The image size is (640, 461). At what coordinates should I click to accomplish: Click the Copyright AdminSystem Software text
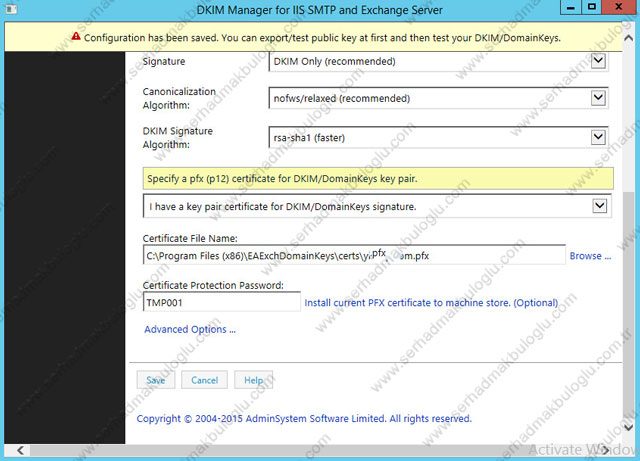click(304, 419)
